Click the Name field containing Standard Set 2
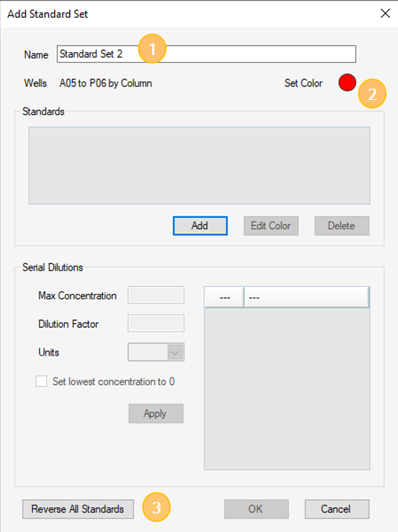This screenshot has height=532, width=398. click(x=207, y=54)
